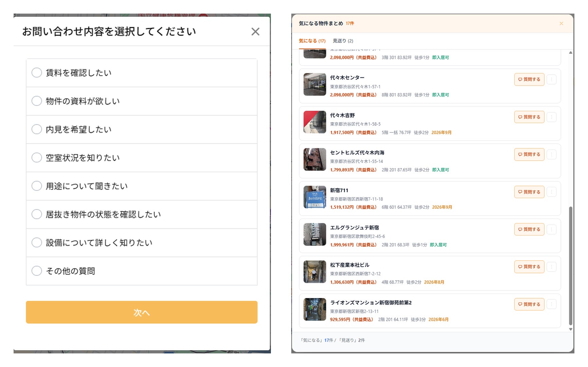Viewport: 588px width, 367px height.
Task: Click the scroll-down arrow of the property list
Action: [571, 329]
